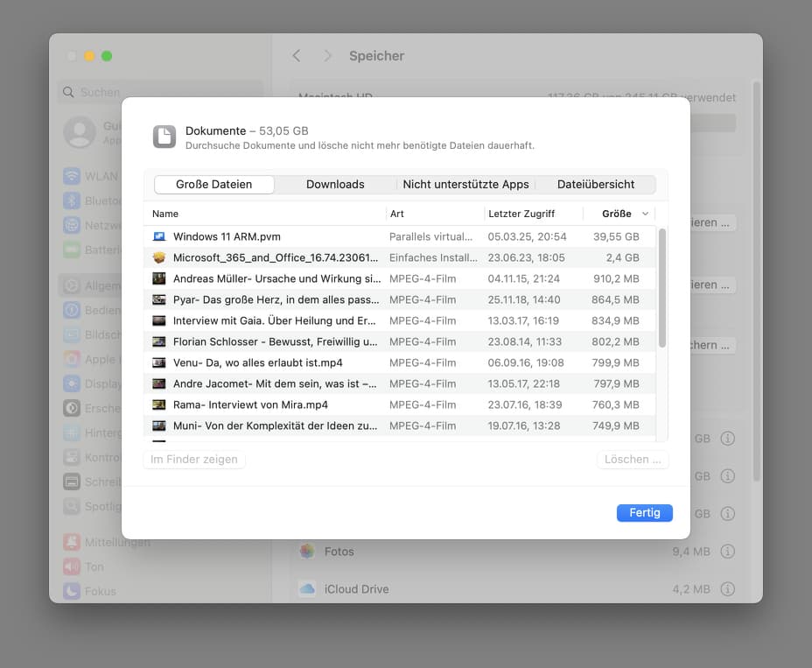
Task: Click the Interview mit Gaia video icon
Action: click(x=159, y=320)
